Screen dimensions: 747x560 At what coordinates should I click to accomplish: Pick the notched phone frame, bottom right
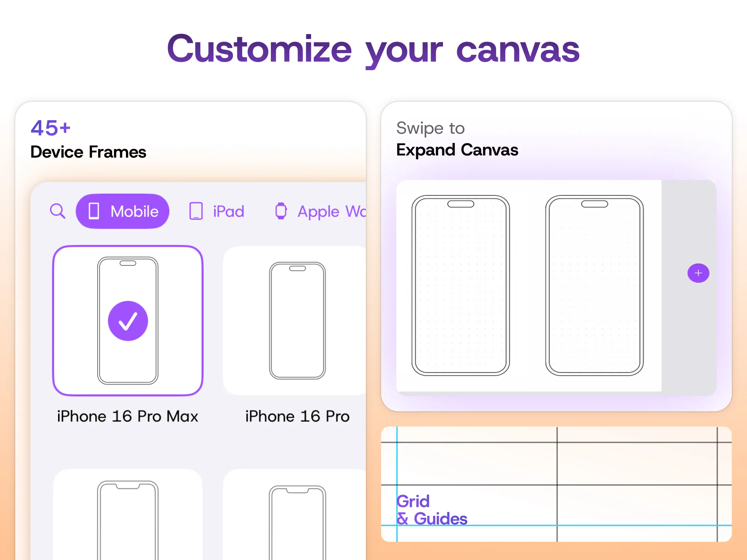295,514
